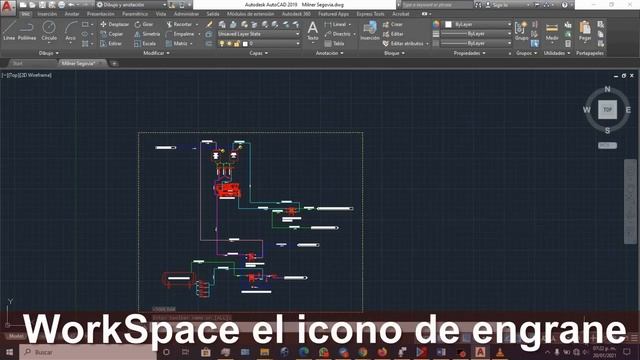Open the Windows Start menu
640x360 pixels.
click(9, 352)
